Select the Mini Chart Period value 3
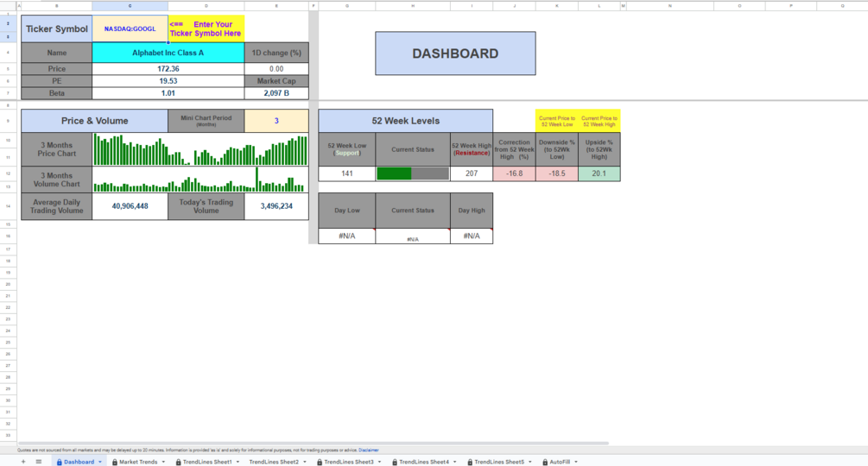This screenshot has height=466, width=868. pyautogui.click(x=276, y=121)
